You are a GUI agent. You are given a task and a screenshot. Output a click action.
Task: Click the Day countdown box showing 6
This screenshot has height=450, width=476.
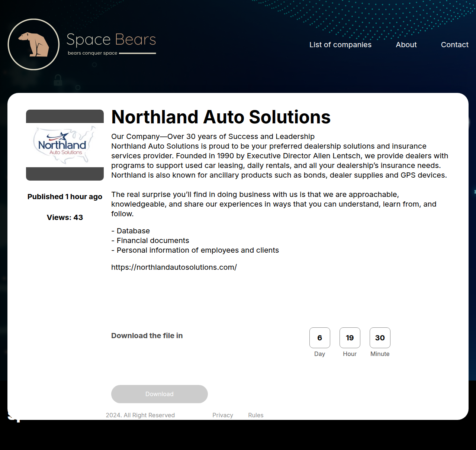pos(320,338)
